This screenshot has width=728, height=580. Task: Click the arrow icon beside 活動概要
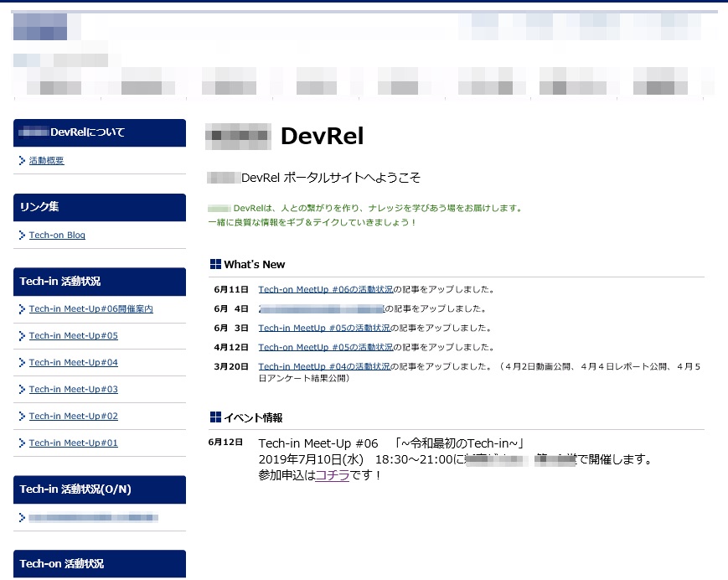22,161
